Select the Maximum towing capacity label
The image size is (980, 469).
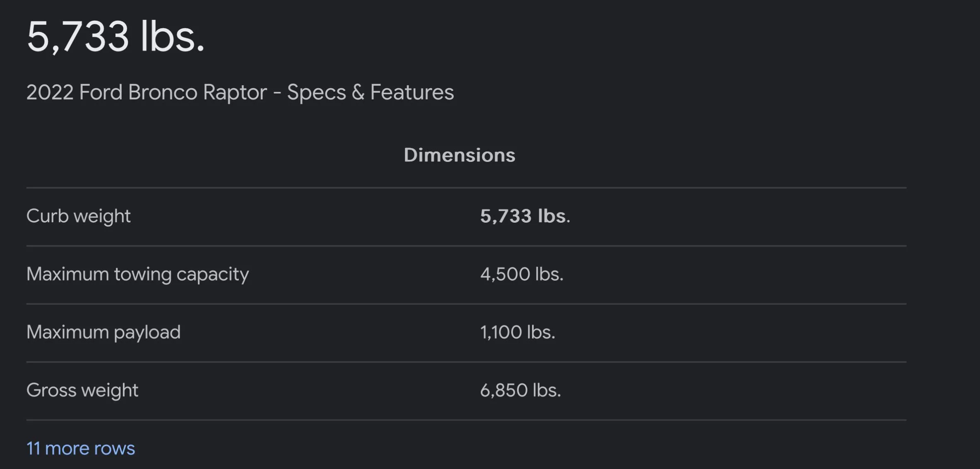coord(137,274)
